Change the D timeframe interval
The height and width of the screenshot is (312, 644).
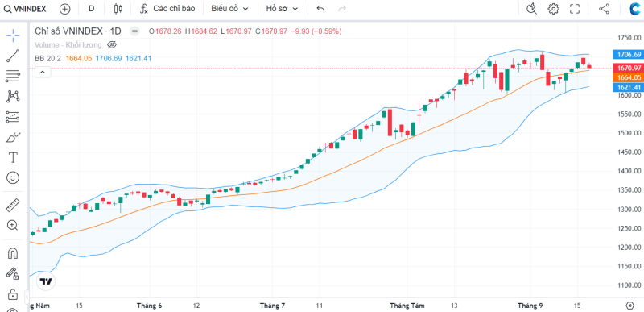tap(91, 9)
